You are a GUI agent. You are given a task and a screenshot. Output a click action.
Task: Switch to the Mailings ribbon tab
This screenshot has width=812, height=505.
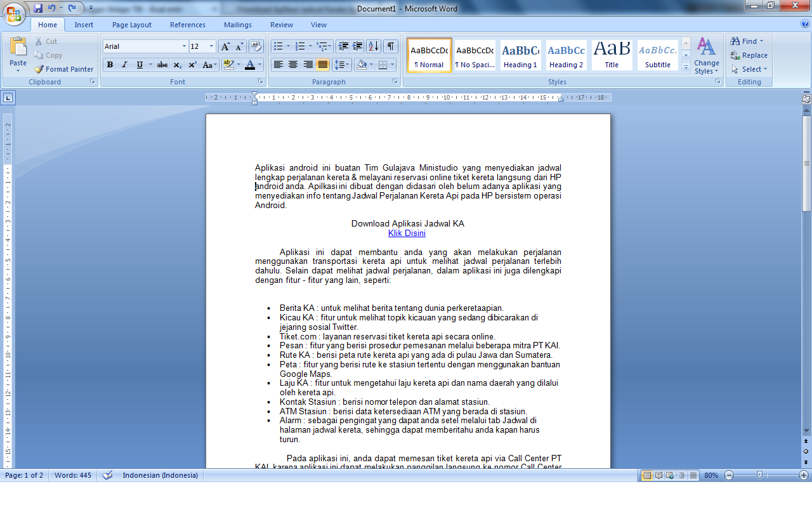[x=237, y=25]
